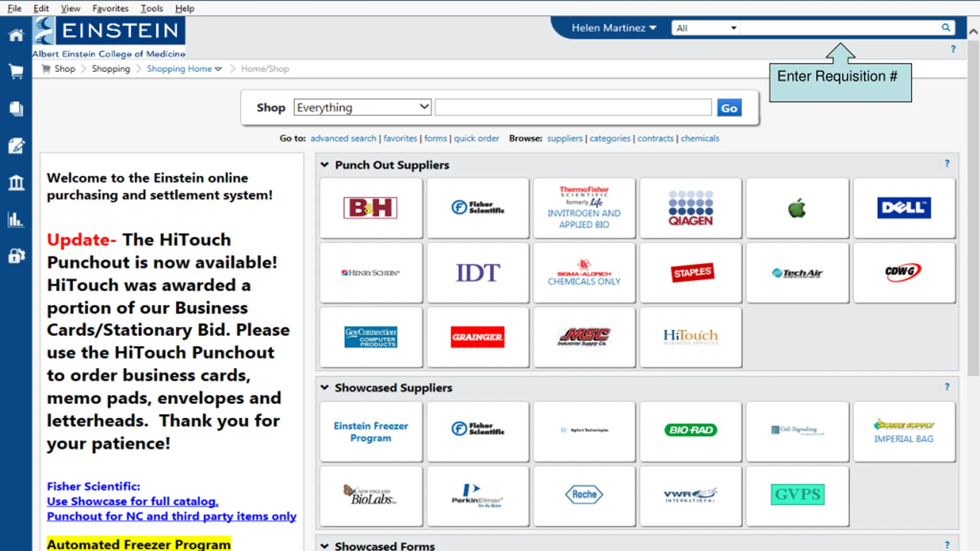Collapse the Showcased Forms section
This screenshot has height=551, width=980.
click(x=325, y=546)
